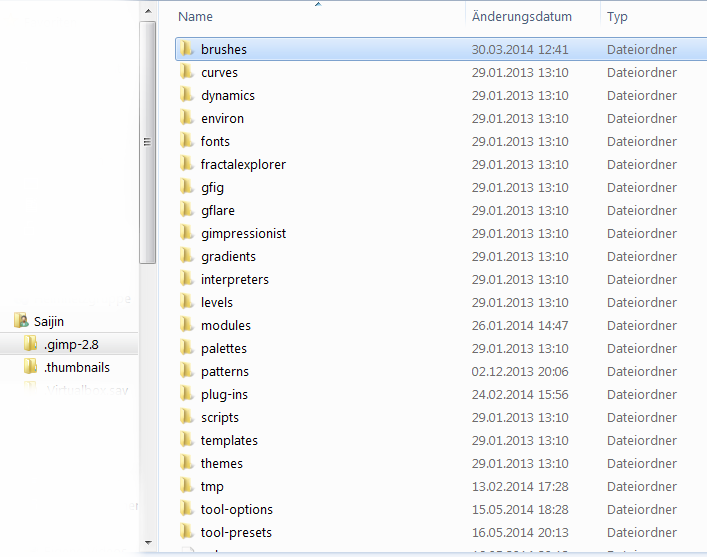Screen dimensions: 707x557
Task: Click the Saijin user folder icon
Action: [21, 321]
